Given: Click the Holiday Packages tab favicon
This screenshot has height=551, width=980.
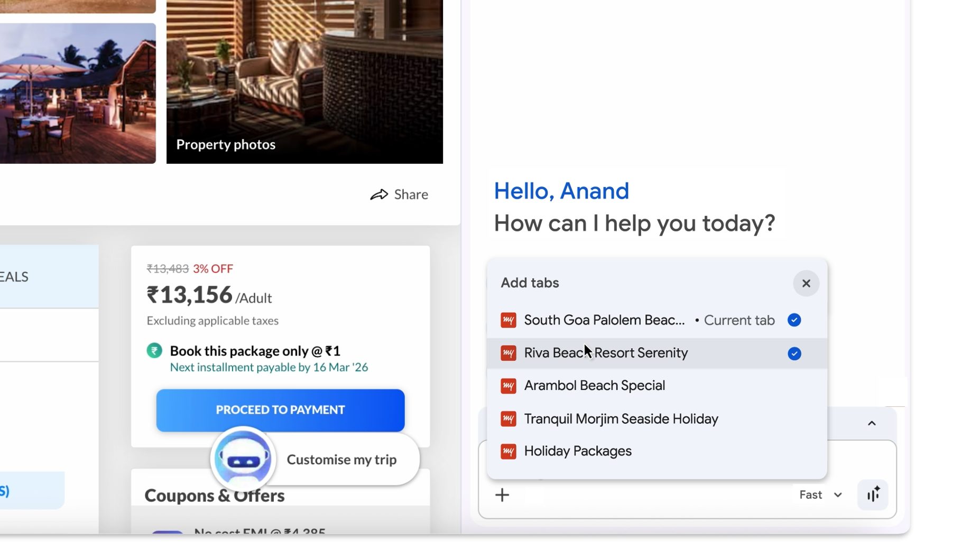Looking at the screenshot, I should 509,451.
